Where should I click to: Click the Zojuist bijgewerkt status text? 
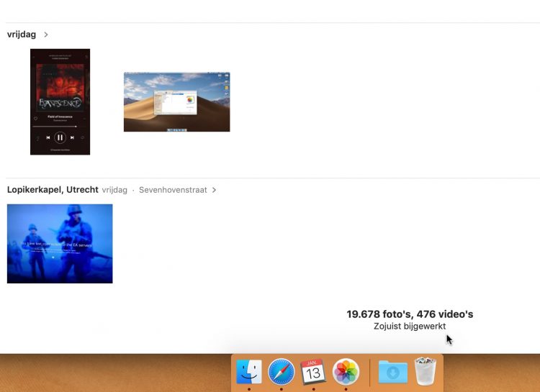click(410, 327)
